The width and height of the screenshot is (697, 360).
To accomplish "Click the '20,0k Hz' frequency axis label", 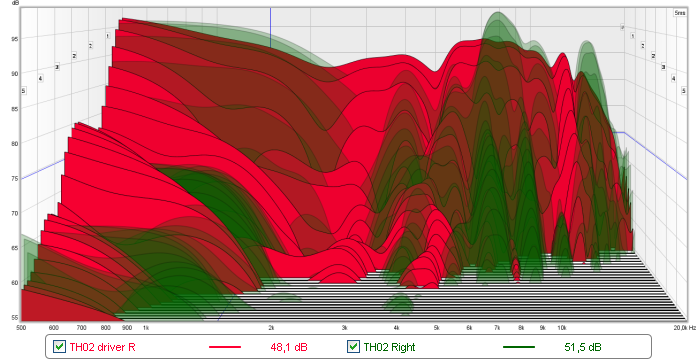I will click(685, 328).
